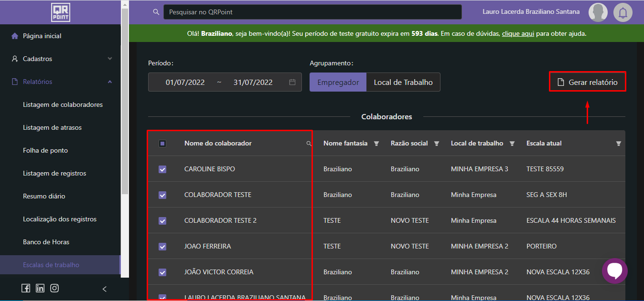This screenshot has height=301, width=644.
Task: Click the Gerar relatório button
Action: (587, 82)
